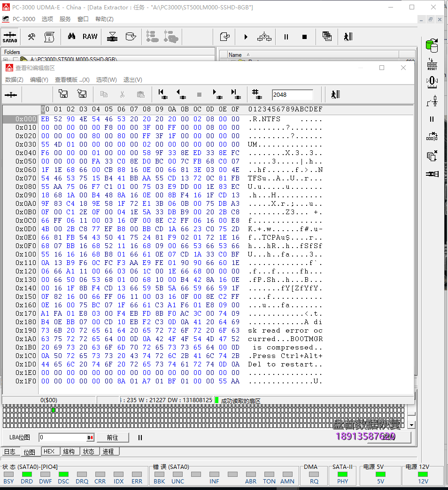
Task: Open the 编辑(Y) menu
Action: coord(39,80)
